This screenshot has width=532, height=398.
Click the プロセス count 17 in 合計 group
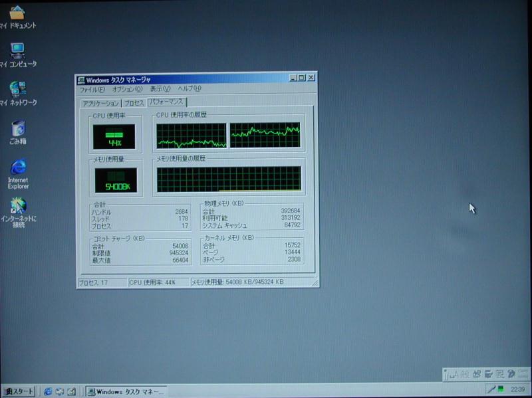[185, 226]
